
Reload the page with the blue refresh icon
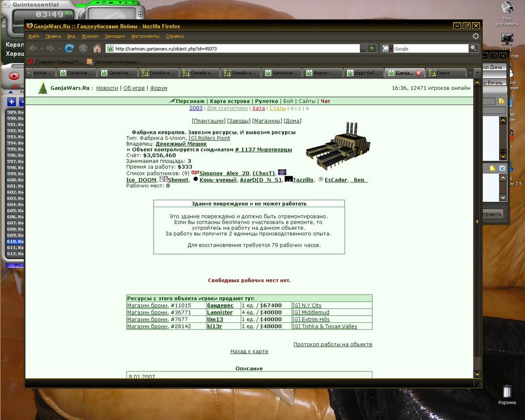coord(69,49)
